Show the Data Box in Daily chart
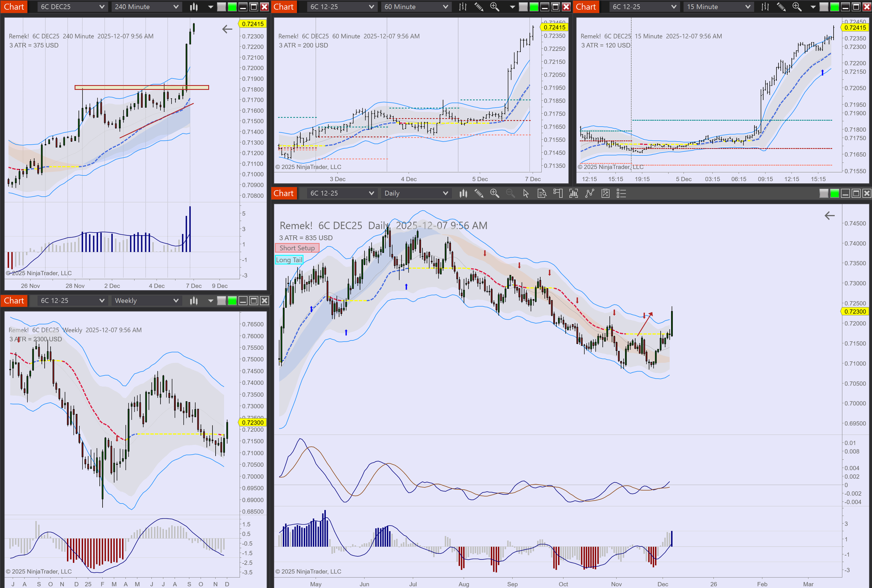 tap(542, 194)
